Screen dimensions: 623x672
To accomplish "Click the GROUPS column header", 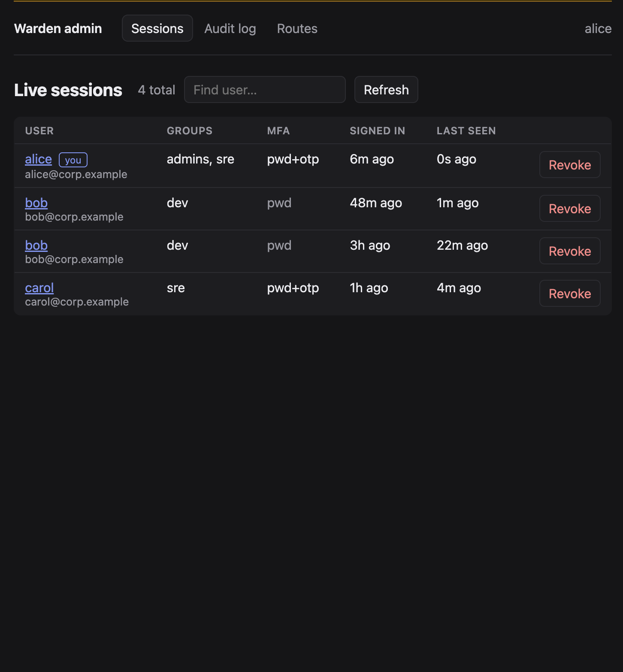I will pyautogui.click(x=190, y=131).
